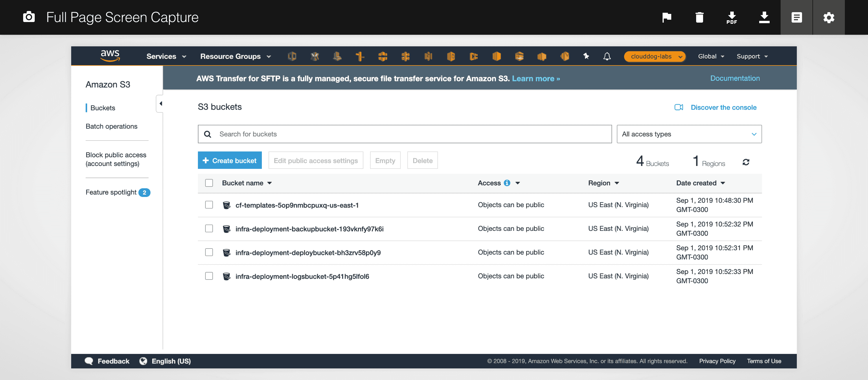Toggle the select-all buckets checkbox
Image resolution: width=868 pixels, height=380 pixels.
pyautogui.click(x=209, y=183)
